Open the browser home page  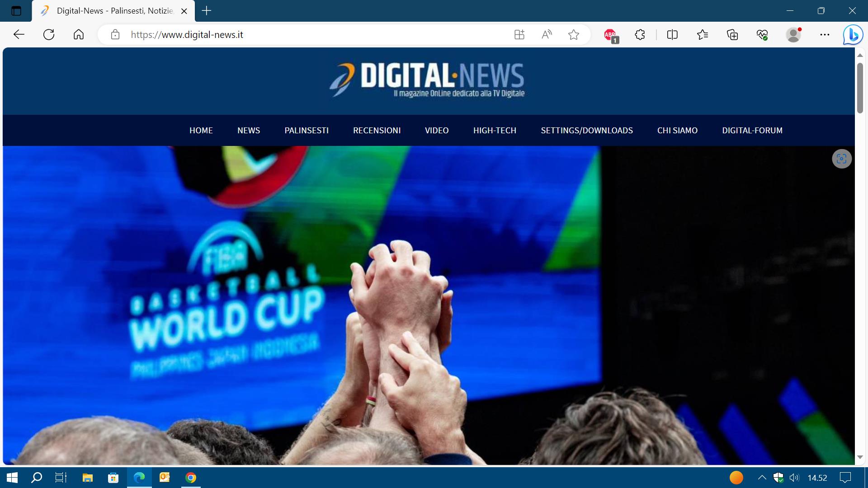point(79,34)
